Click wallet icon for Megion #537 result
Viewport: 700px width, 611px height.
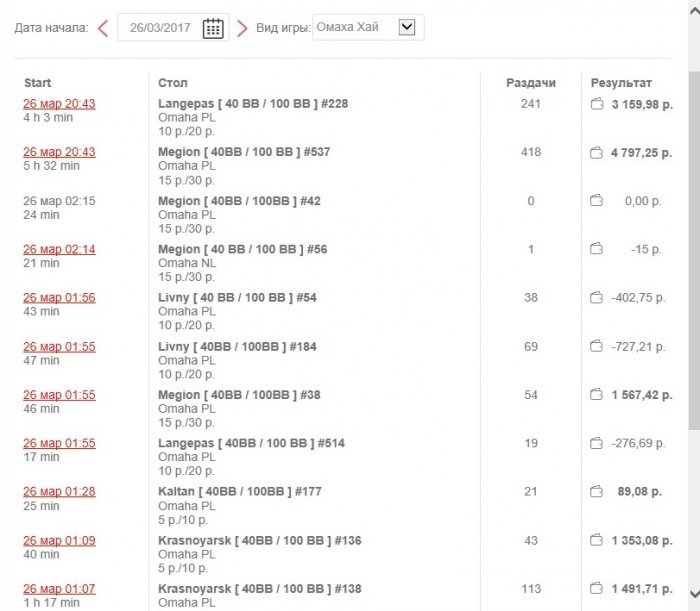pyautogui.click(x=597, y=152)
